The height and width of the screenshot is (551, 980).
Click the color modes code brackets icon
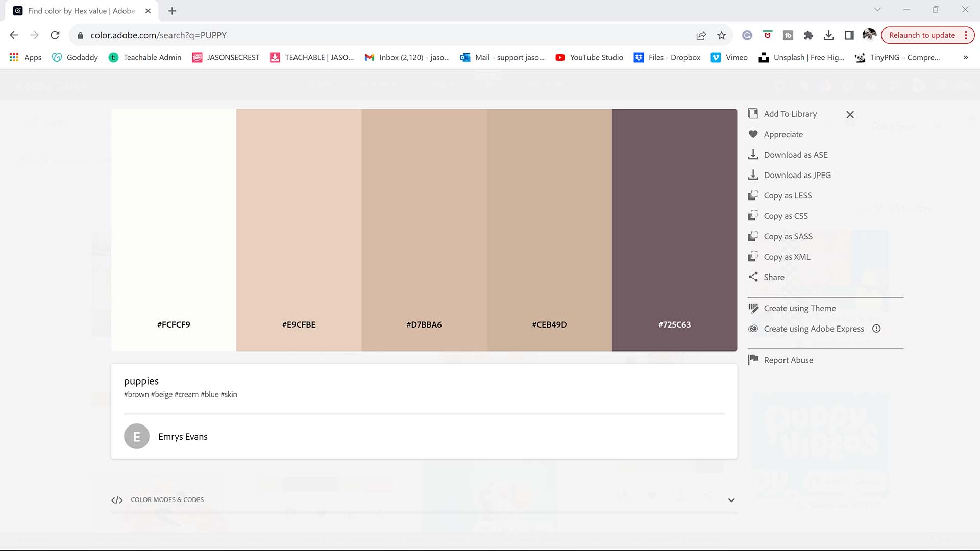(117, 500)
